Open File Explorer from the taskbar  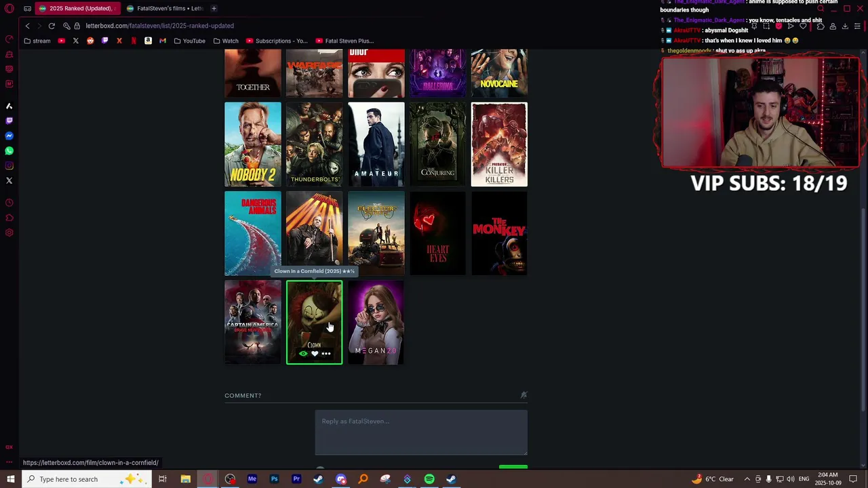185,479
